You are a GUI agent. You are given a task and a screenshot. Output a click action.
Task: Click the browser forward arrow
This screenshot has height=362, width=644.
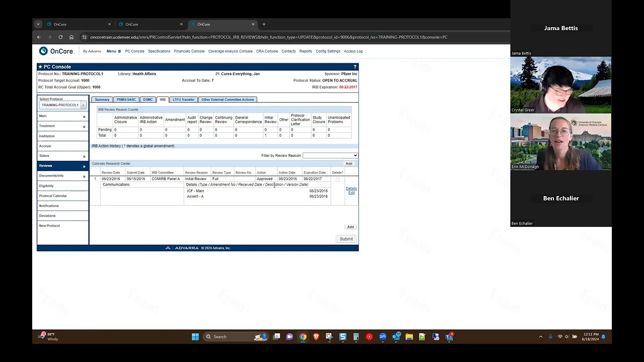click(x=49, y=37)
